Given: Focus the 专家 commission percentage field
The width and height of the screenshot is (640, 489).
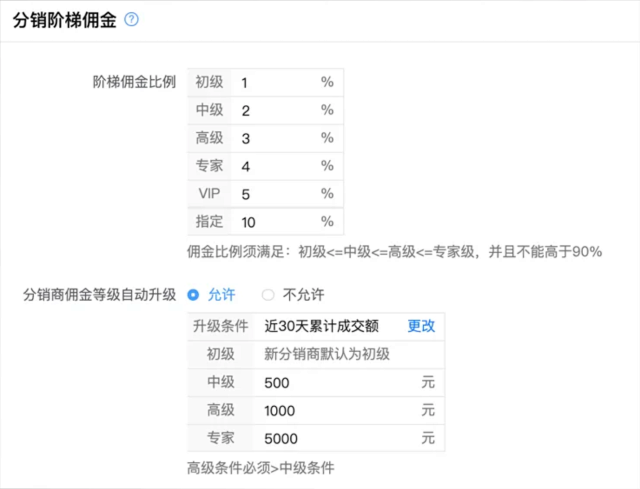Looking at the screenshot, I should [287, 166].
